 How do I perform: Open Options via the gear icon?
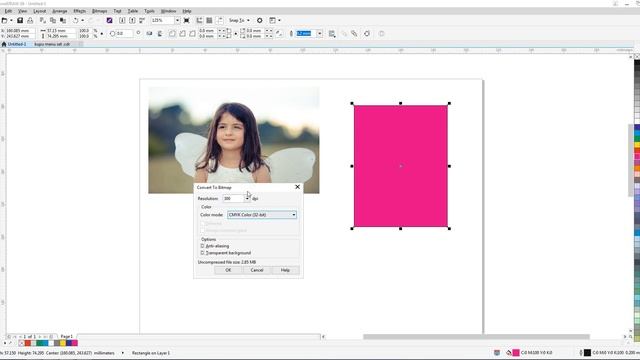[260, 20]
